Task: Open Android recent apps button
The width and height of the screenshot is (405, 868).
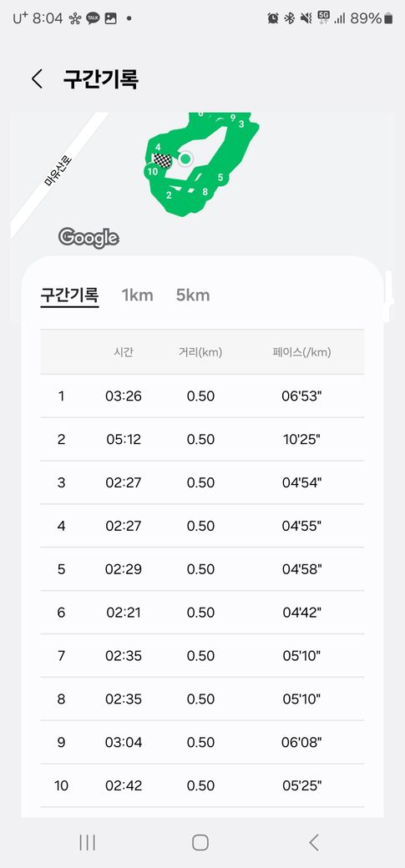Action: 88,842
